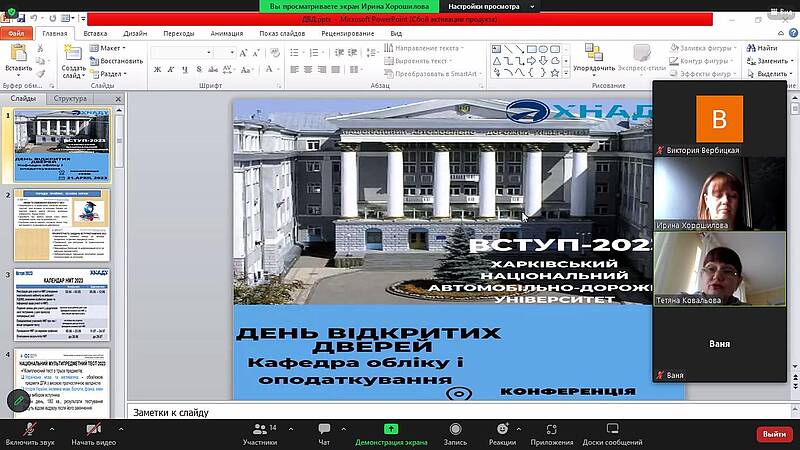This screenshot has width=800, height=450.
Task: Open the Макет layout dropdown
Action: (x=108, y=48)
